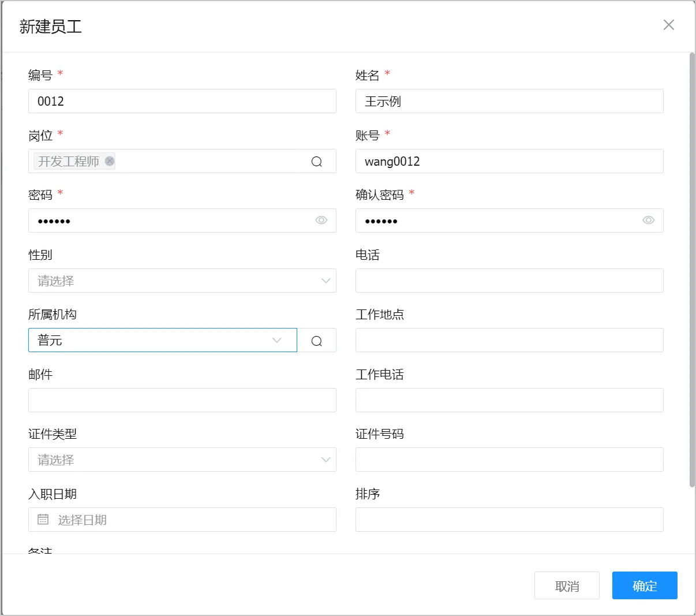Focus the 工作地点 input field
Viewport: 696px width, 616px height.
[508, 341]
